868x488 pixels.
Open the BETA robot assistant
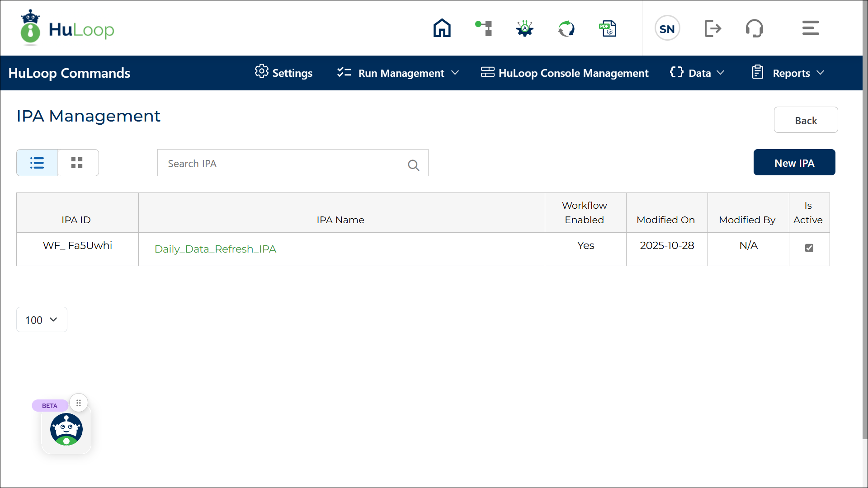(66, 429)
